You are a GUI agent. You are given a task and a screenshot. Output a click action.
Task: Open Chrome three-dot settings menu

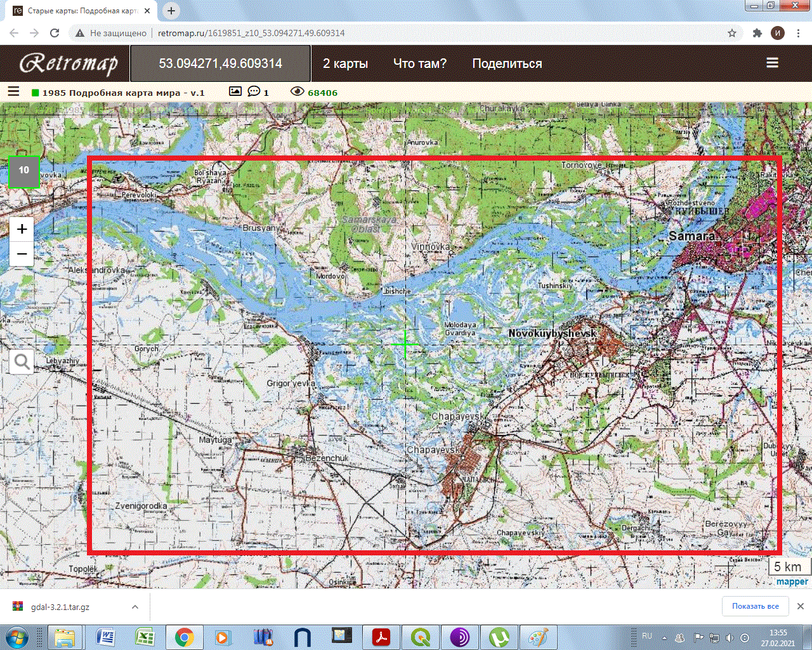point(798,33)
